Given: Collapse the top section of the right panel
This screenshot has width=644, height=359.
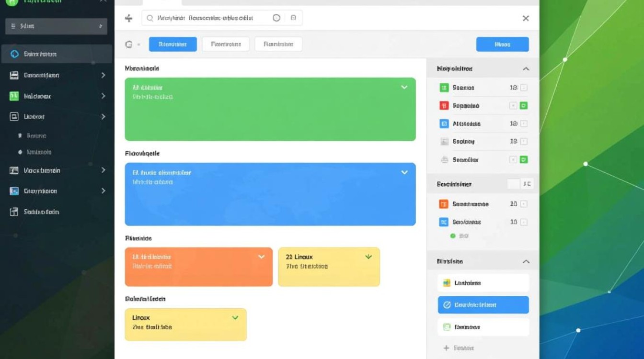Looking at the screenshot, I should point(526,69).
